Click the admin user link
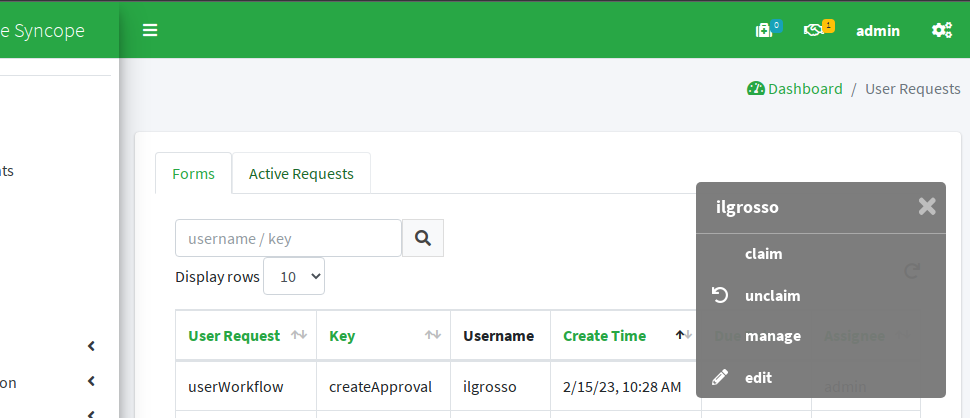The height and width of the screenshot is (418, 970). point(878,30)
